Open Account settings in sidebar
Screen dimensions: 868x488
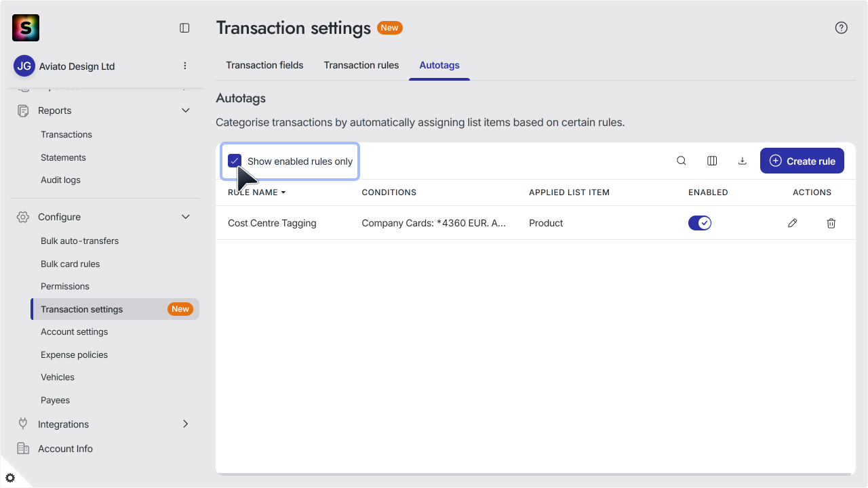coord(75,331)
